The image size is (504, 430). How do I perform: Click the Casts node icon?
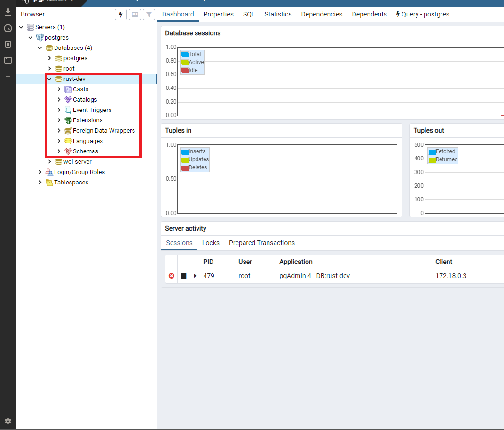[x=68, y=89]
